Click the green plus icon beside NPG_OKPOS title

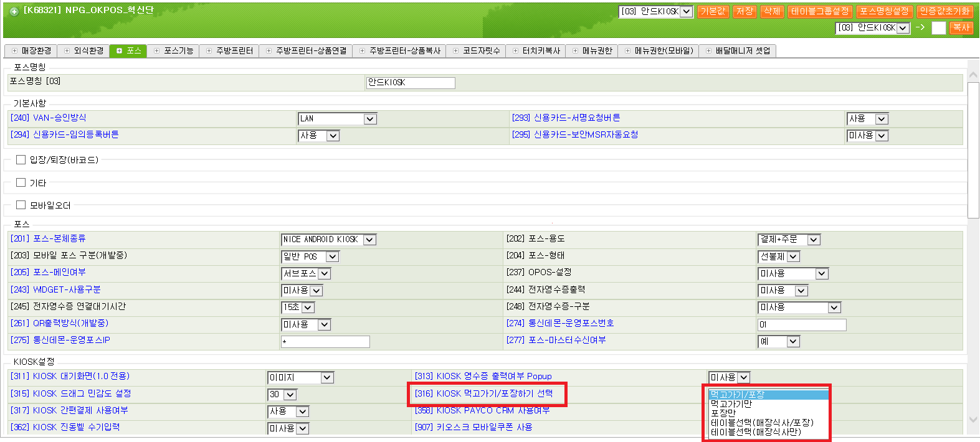point(14,11)
